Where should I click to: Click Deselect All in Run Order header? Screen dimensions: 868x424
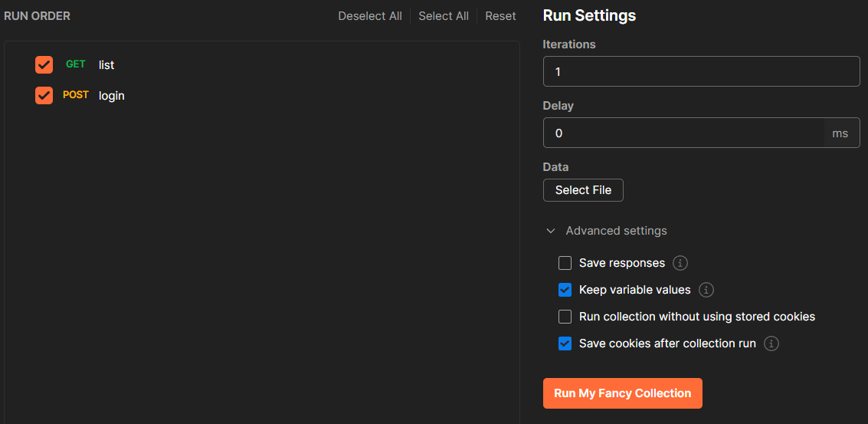click(x=370, y=16)
